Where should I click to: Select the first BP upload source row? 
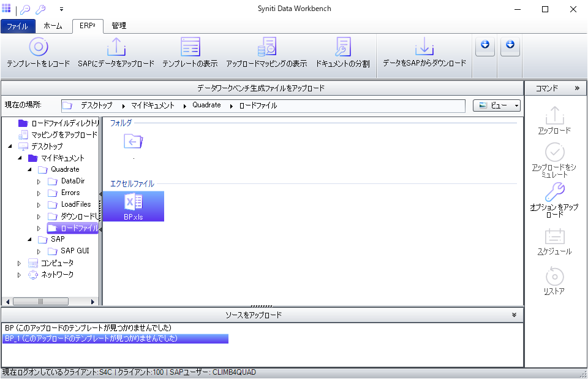click(x=88, y=328)
